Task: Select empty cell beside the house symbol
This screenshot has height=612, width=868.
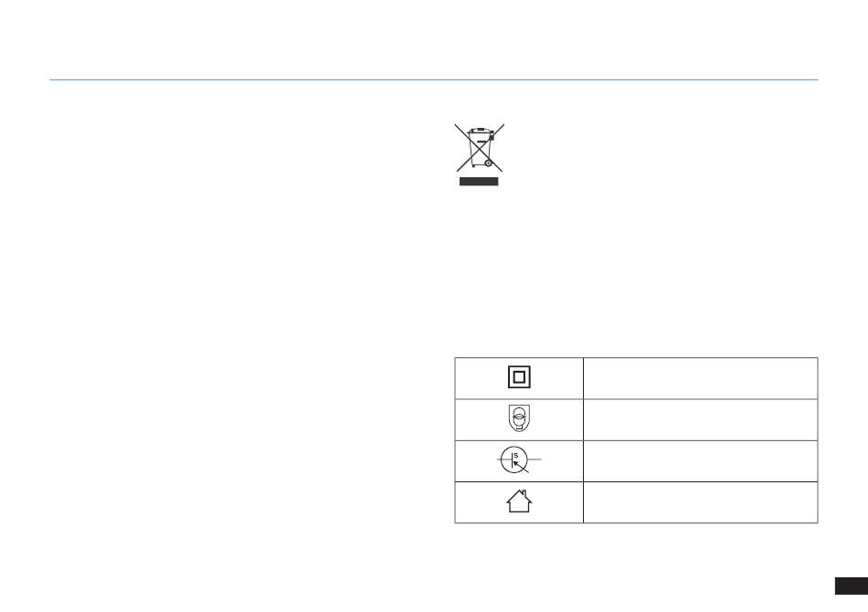Action: coord(700,501)
